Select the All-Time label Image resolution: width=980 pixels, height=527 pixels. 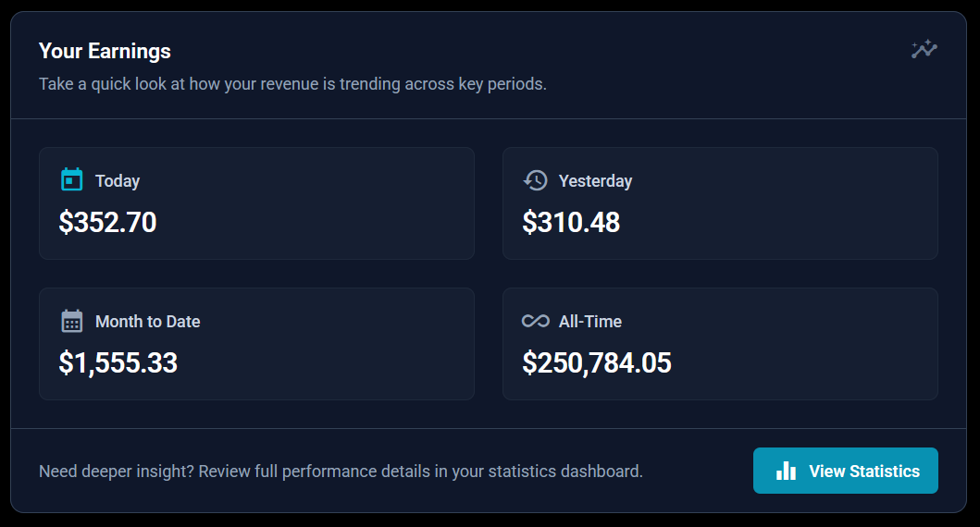(589, 322)
